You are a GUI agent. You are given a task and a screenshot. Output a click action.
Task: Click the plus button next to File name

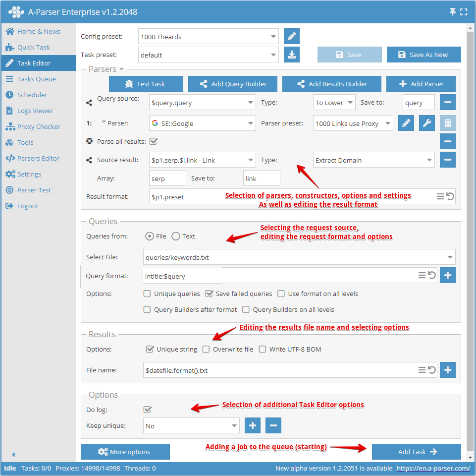(x=448, y=370)
